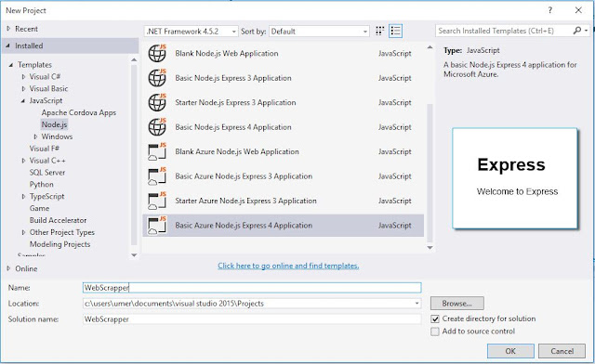
Task: Select the Visual F# category
Action: pos(44,149)
